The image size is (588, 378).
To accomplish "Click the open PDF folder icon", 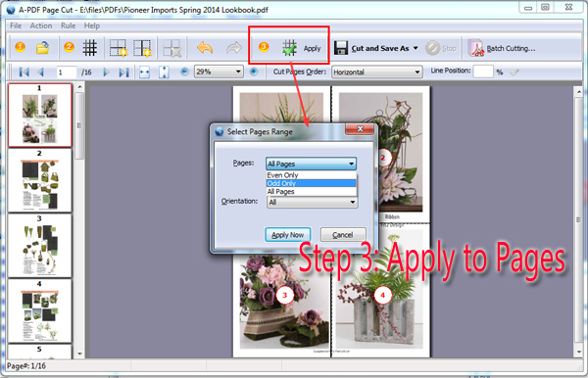I will pyautogui.click(x=42, y=48).
